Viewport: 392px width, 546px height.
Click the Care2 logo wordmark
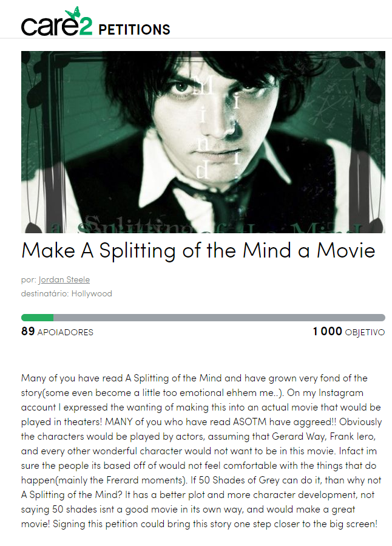(56, 22)
